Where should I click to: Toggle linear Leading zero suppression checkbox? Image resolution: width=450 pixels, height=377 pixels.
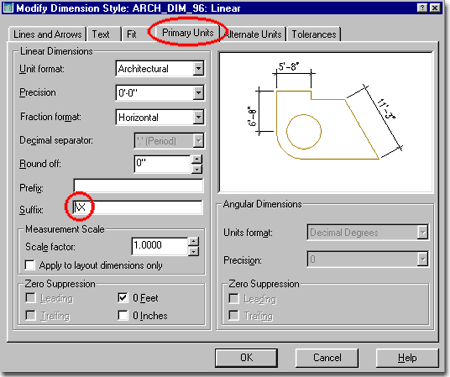pyautogui.click(x=30, y=298)
